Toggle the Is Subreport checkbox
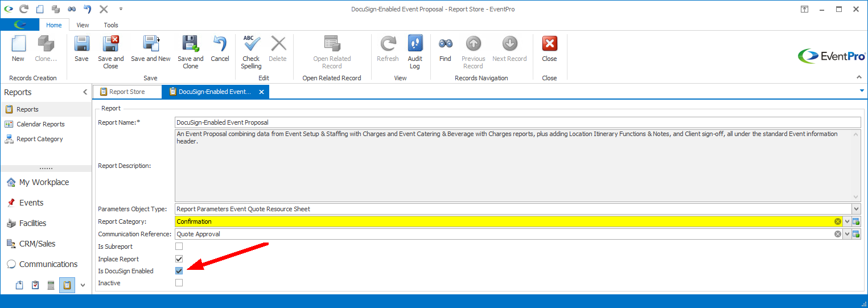 pos(179,247)
